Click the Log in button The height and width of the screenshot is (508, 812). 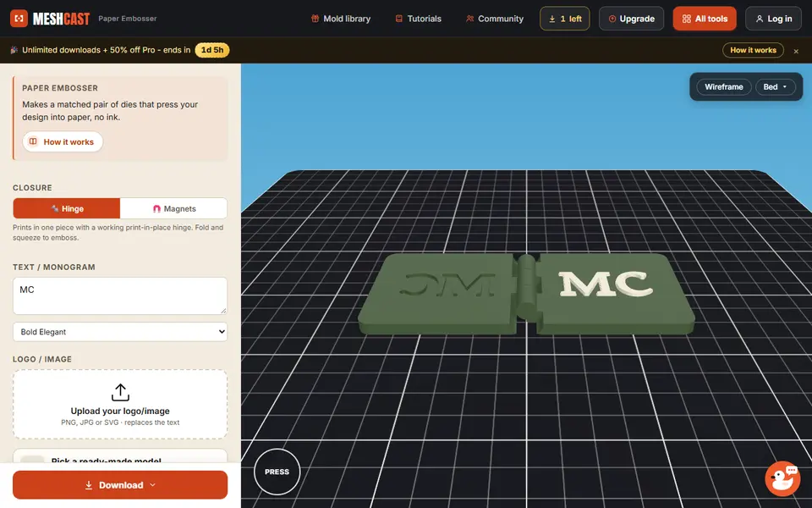click(x=773, y=19)
